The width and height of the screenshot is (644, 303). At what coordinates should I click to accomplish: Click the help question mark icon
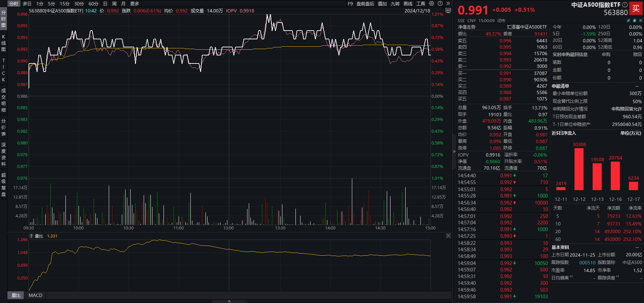(x=440, y=3)
